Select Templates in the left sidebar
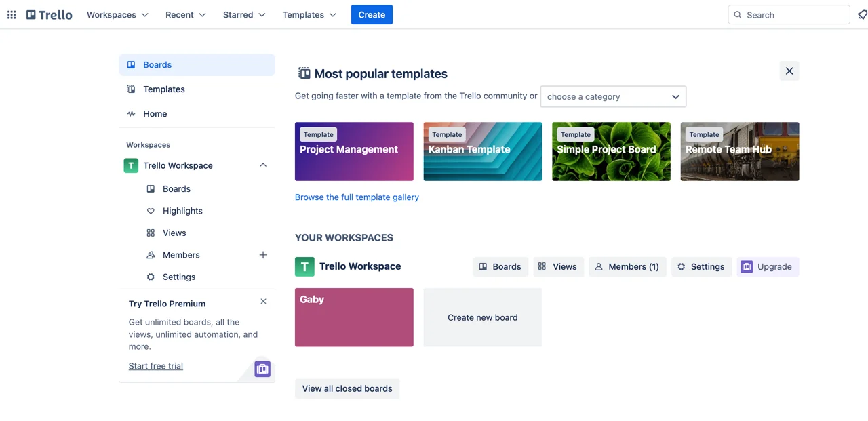 pos(197,89)
